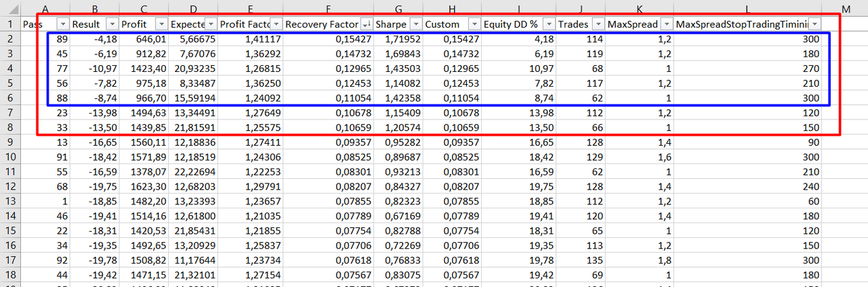Select column J header
The height and width of the screenshot is (287, 868).
click(x=581, y=9)
